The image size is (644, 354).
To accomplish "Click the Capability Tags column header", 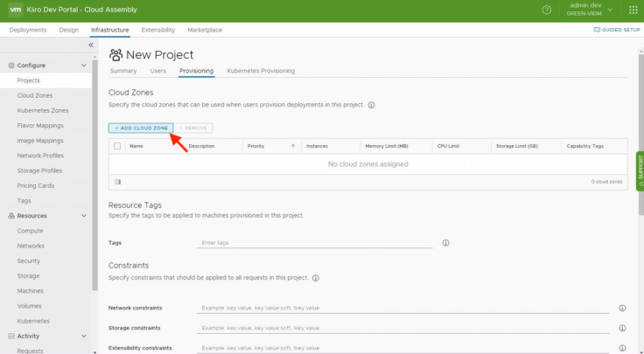I will tap(584, 146).
